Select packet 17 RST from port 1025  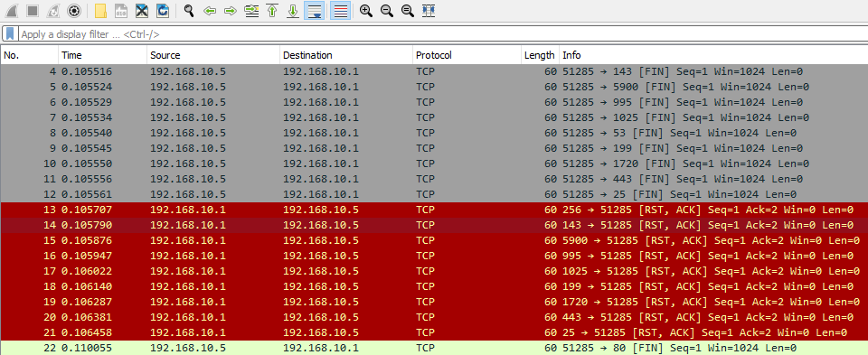coord(434,271)
